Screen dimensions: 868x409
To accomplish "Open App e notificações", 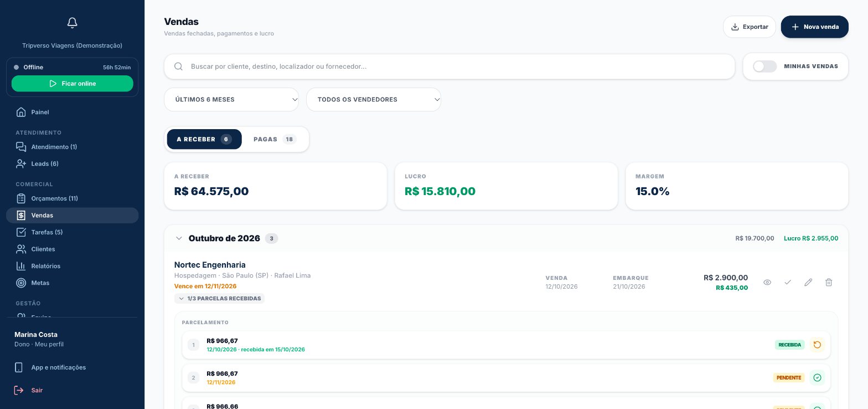I will point(72,367).
